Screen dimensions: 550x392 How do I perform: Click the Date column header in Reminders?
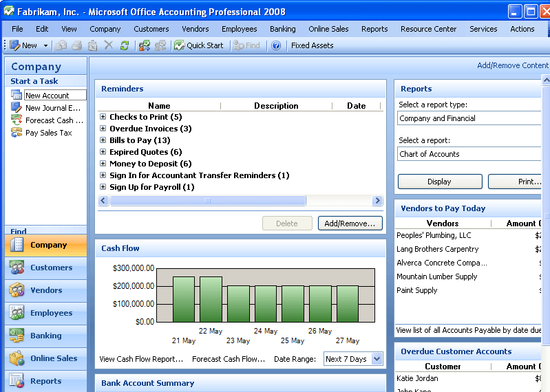[357, 106]
